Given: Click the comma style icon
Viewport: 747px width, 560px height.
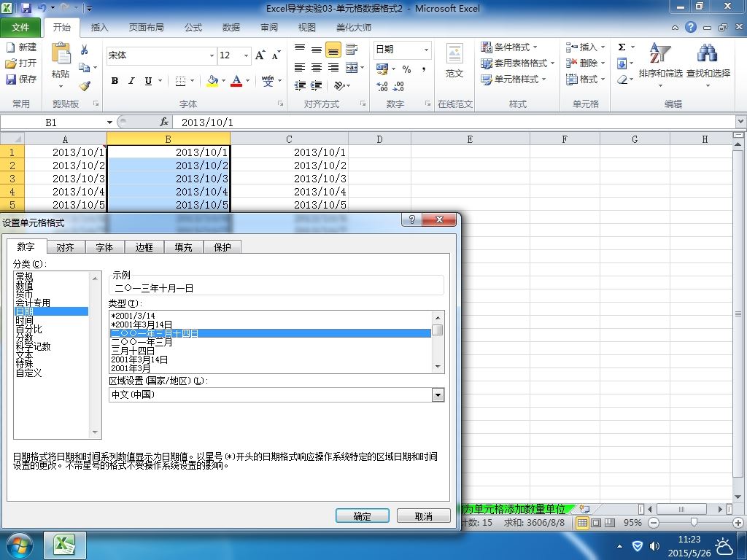Looking at the screenshot, I should coord(423,69).
